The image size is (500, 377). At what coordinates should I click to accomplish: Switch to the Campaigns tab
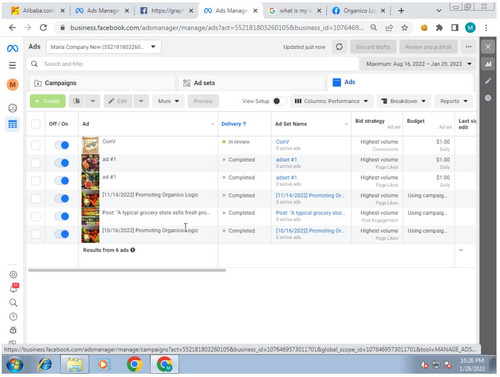coord(102,83)
